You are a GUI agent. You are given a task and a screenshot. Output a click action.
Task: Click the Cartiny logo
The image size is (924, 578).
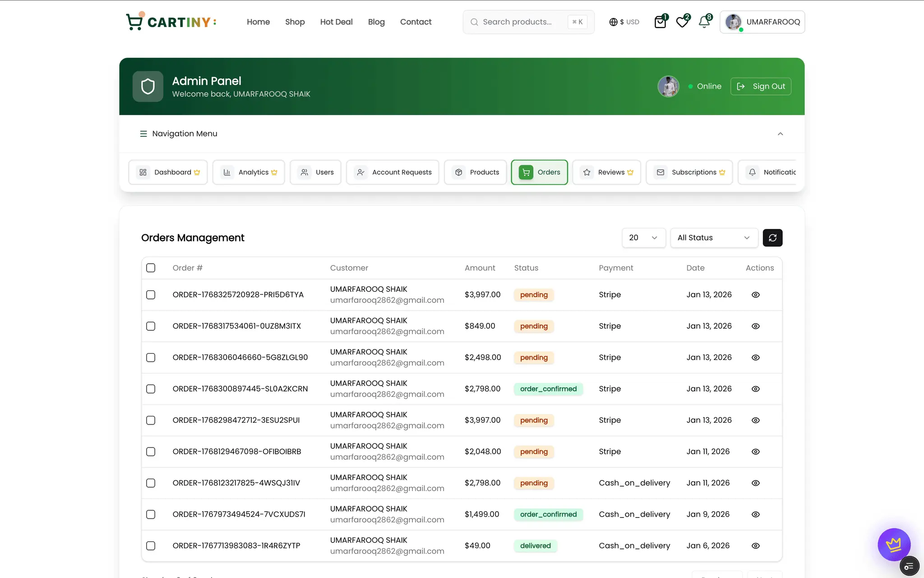(171, 22)
